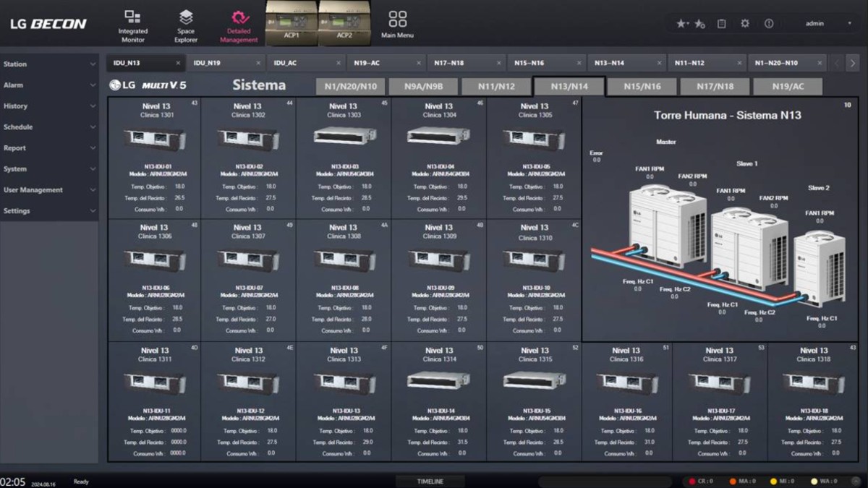868x488 pixels.
Task: Open the Space Explorer view
Action: coord(186,25)
